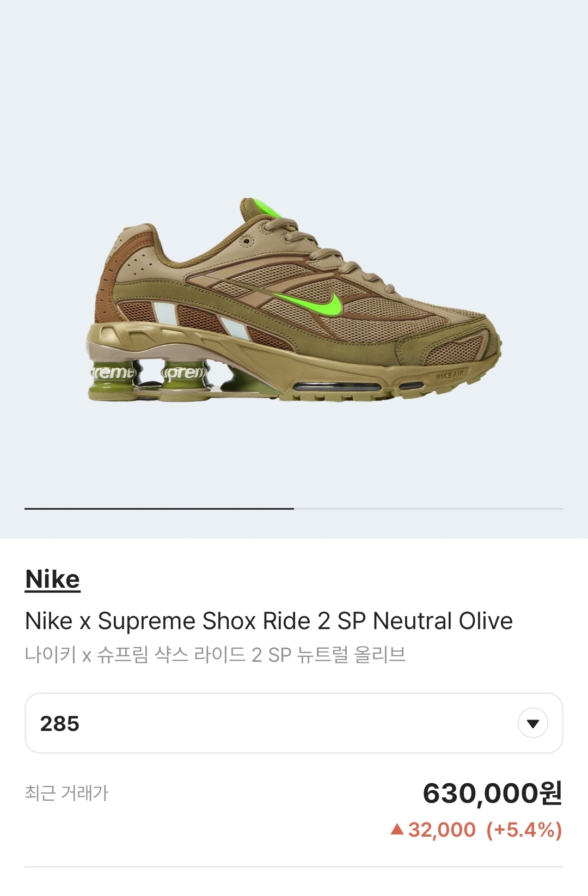Tap the Korean product name text

click(216, 655)
